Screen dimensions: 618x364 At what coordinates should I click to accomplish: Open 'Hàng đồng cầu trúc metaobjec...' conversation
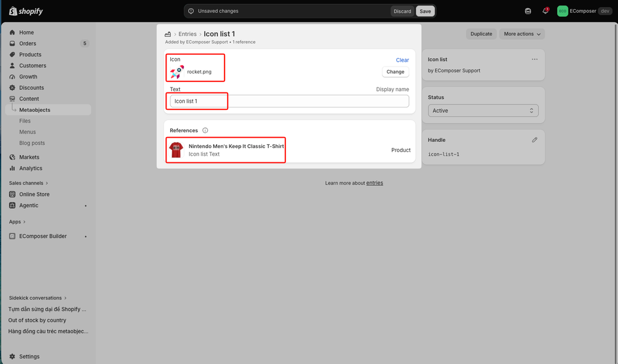click(x=48, y=331)
